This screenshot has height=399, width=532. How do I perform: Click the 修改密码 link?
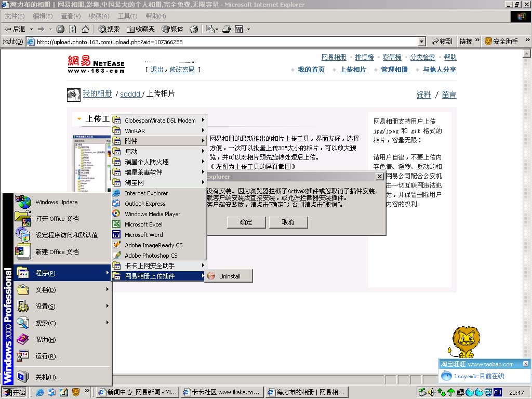[182, 70]
